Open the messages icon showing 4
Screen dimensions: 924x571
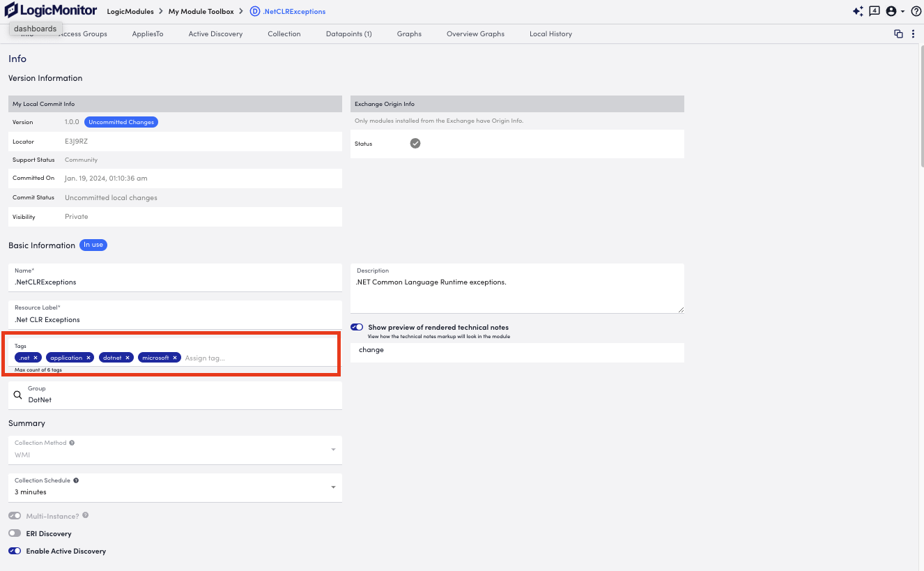tap(875, 11)
